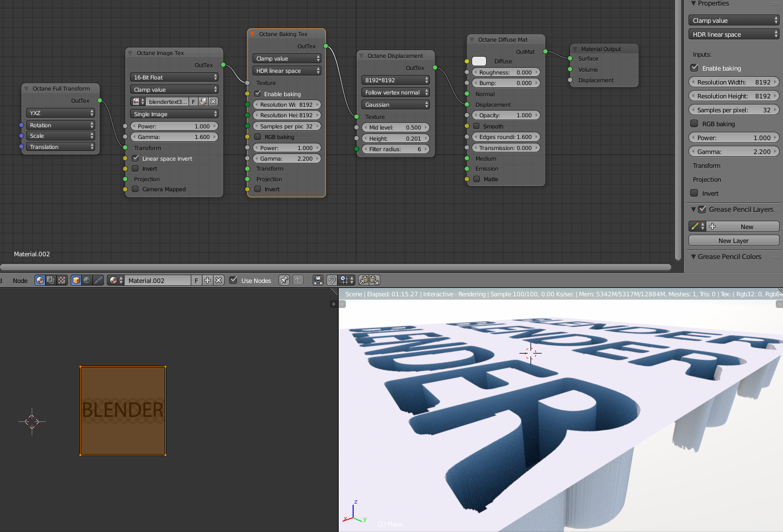Adjust Gamma 1.600 slider in Image Tex node

175,137
